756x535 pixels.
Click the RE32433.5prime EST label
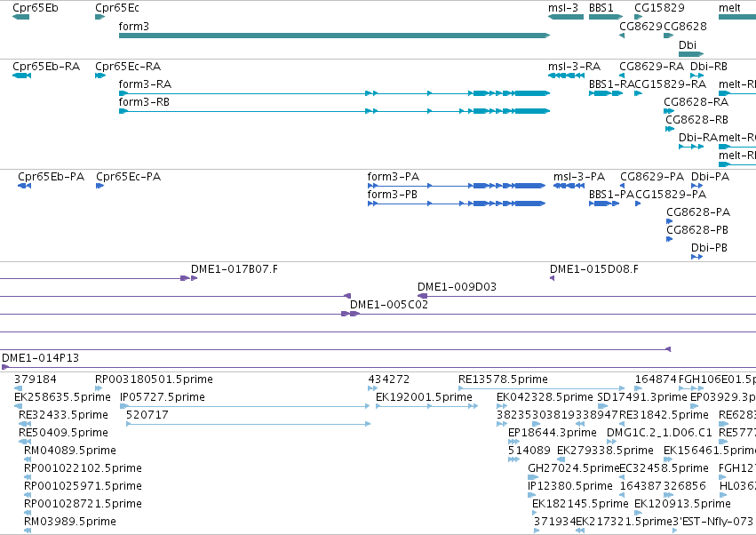(63, 415)
